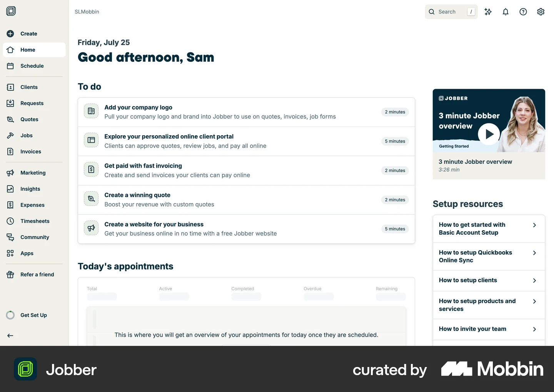Viewport: 554px width, 392px height.
Task: Expand How to setup Quickbooks Online Sync
Action: 489,256
